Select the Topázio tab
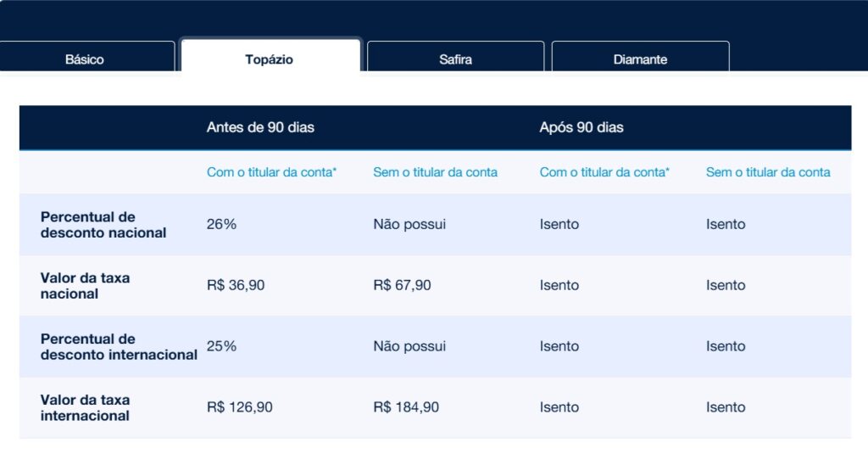 tap(269, 59)
